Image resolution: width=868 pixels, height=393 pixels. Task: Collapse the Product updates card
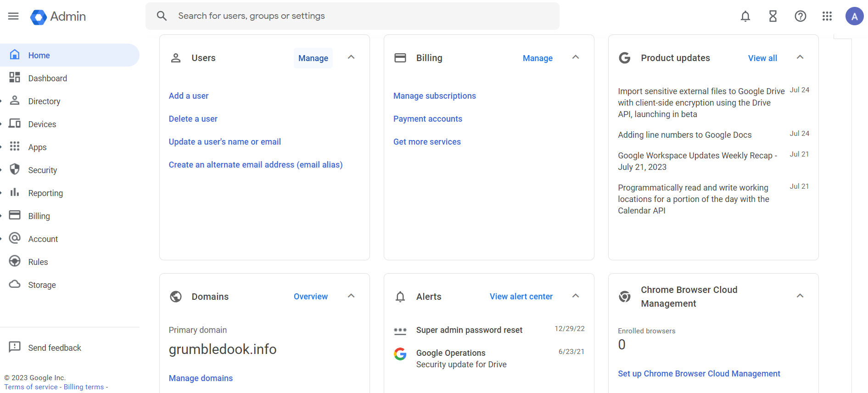point(800,57)
